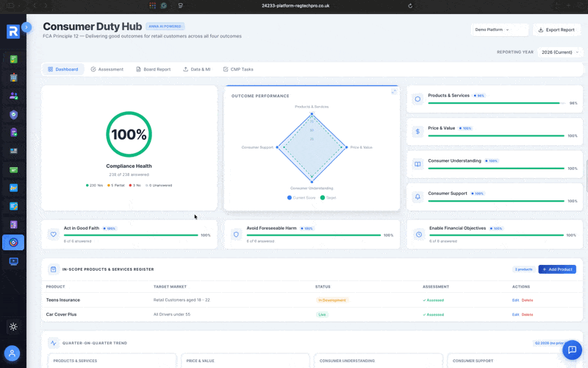Screen dimensions: 588x368
Task: Open the blue line chart sidebar module
Action: point(13,188)
